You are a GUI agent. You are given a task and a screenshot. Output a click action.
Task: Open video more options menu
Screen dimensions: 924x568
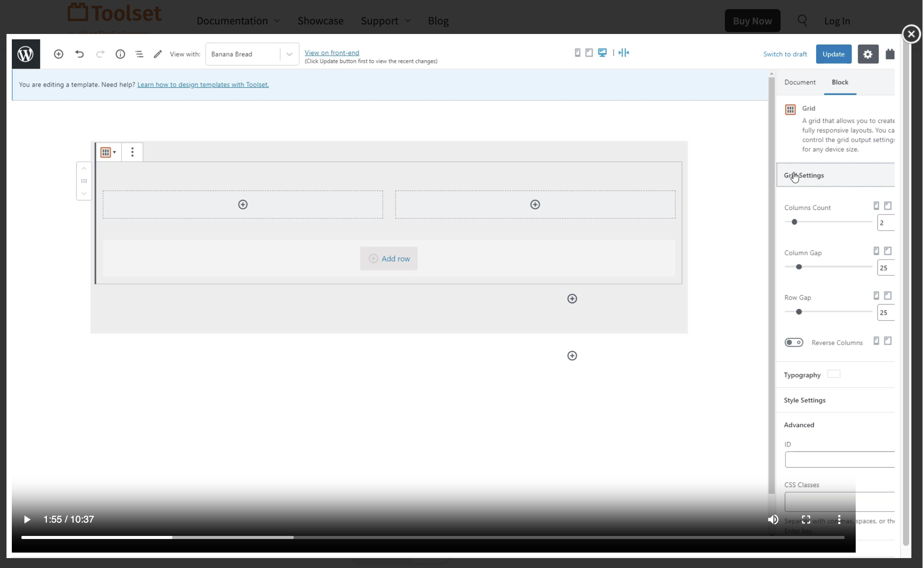point(839,519)
